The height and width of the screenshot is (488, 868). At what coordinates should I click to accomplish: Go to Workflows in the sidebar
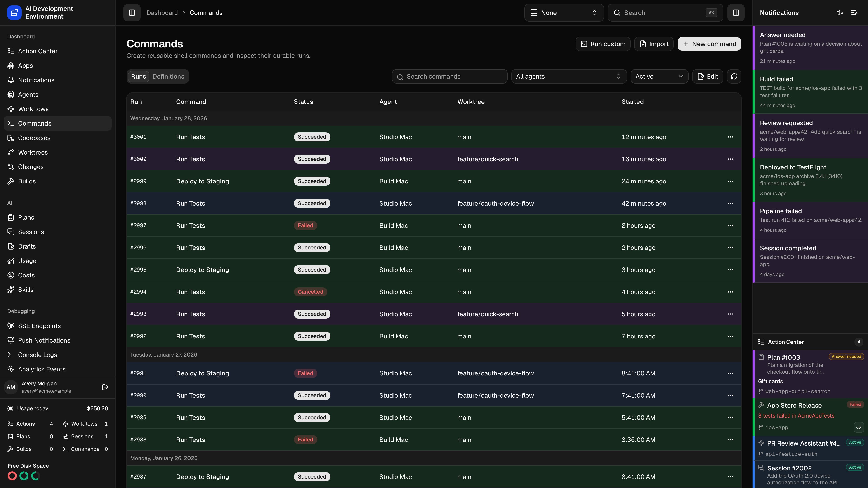click(x=58, y=109)
